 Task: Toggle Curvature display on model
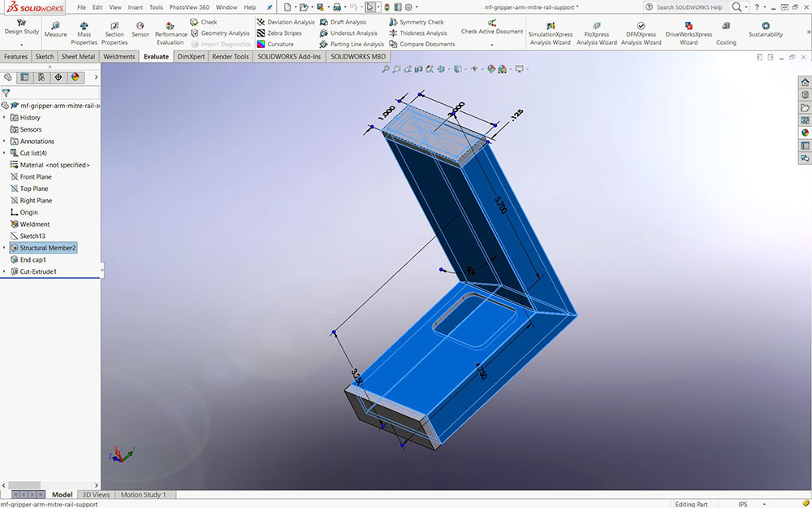[279, 44]
